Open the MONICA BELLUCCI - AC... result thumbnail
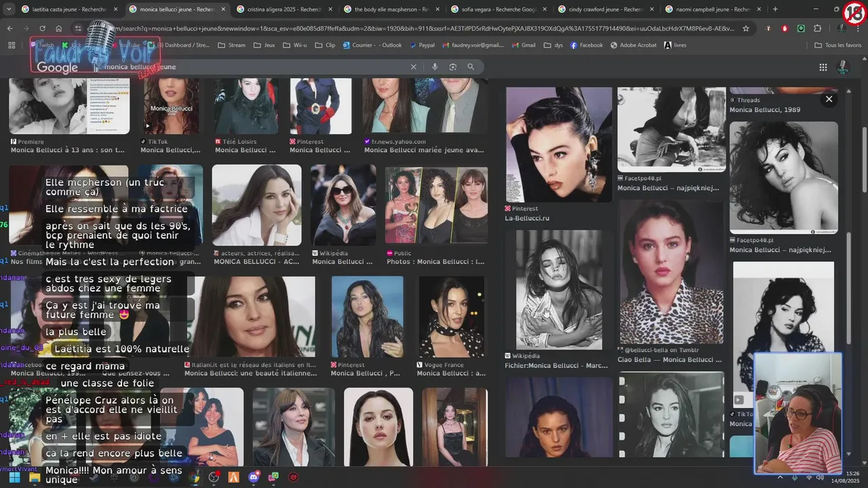The width and height of the screenshot is (868, 488). [x=256, y=205]
